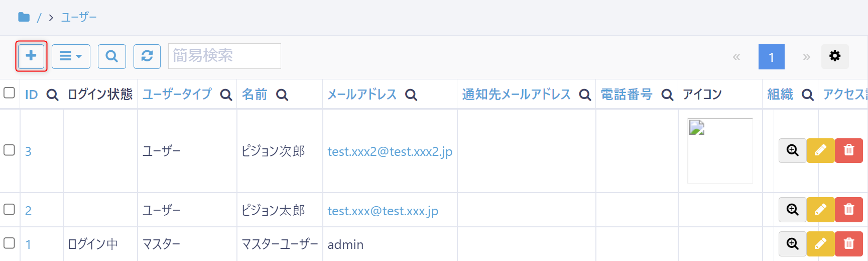The height and width of the screenshot is (261, 868).
Task: Go to page 1 in the pagination
Action: (772, 57)
